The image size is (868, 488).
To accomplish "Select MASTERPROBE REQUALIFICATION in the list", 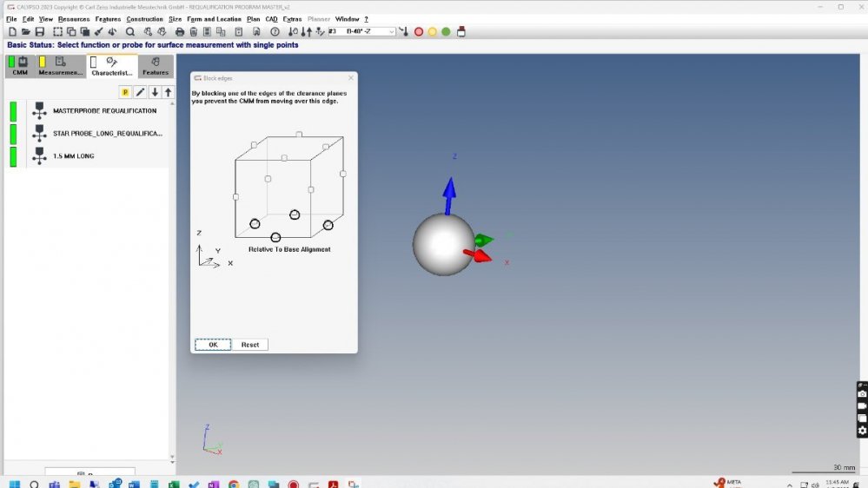I will tap(104, 111).
